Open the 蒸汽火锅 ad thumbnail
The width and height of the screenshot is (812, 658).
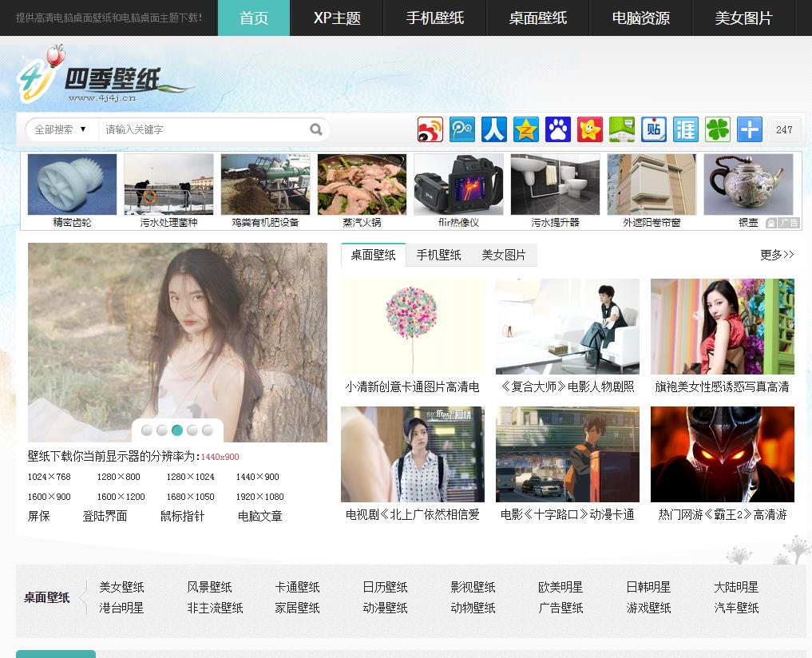362,184
